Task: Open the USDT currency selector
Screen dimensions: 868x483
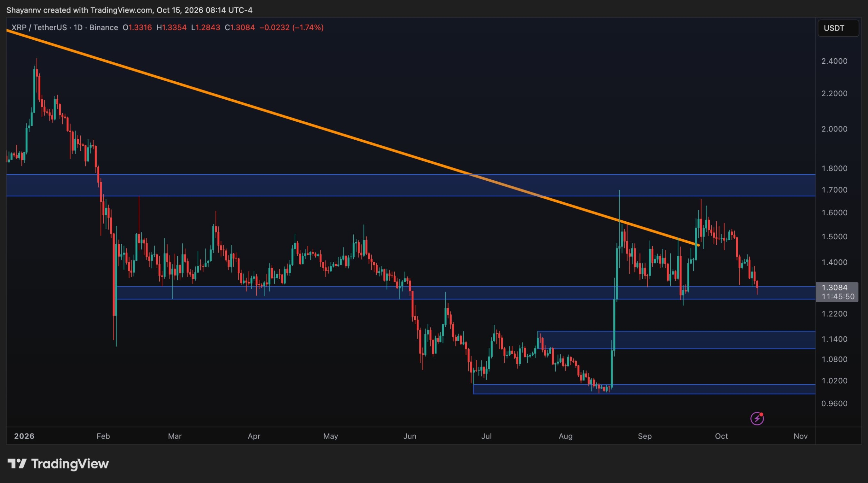Action: pos(838,28)
